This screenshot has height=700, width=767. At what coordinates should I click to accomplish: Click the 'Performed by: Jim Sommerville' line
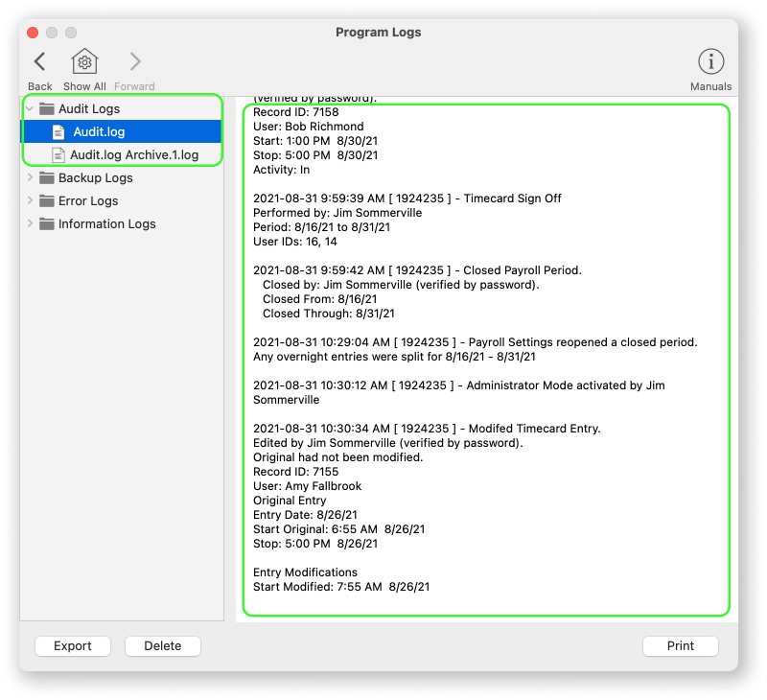(x=337, y=213)
